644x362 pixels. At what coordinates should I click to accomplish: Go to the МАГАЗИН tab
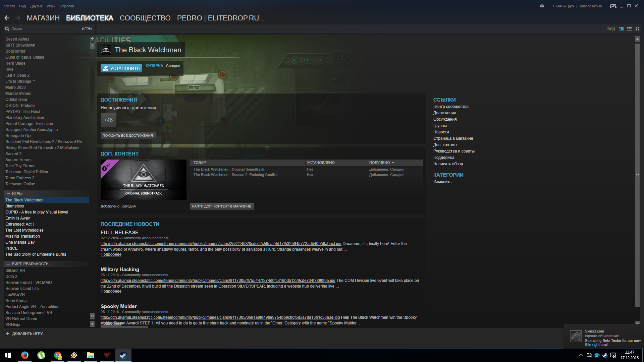[x=43, y=18]
